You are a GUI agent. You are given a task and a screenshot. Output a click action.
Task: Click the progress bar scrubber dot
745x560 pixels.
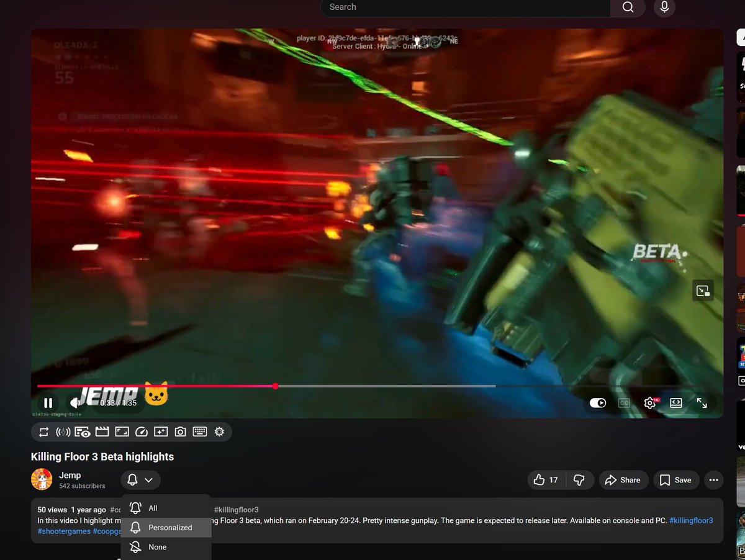275,386
